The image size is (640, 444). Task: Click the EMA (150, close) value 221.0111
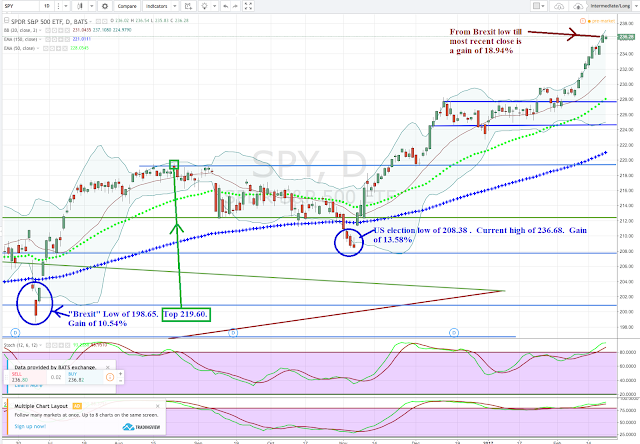point(82,39)
